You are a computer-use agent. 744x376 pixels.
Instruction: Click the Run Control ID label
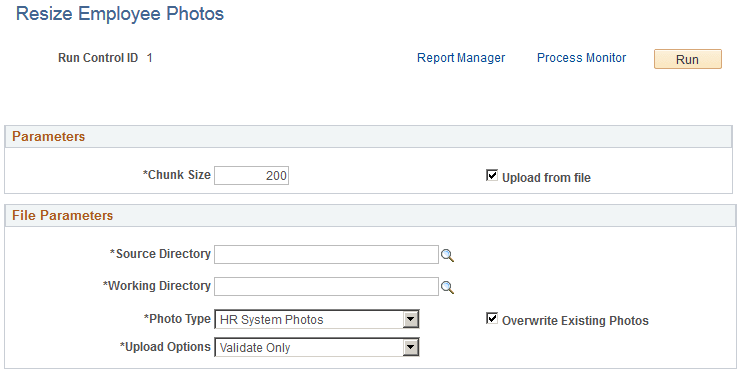coord(98,58)
